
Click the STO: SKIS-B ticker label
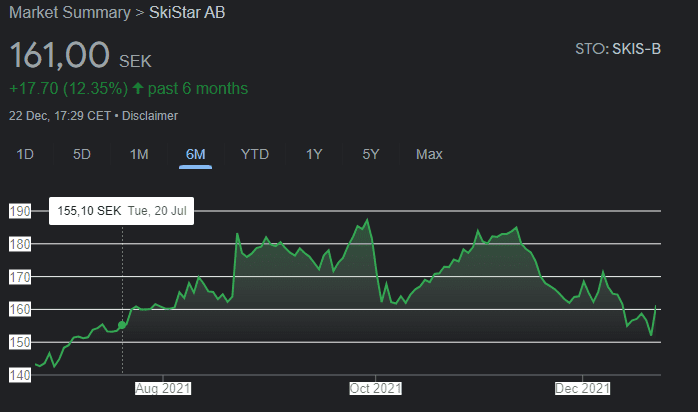[x=618, y=48]
